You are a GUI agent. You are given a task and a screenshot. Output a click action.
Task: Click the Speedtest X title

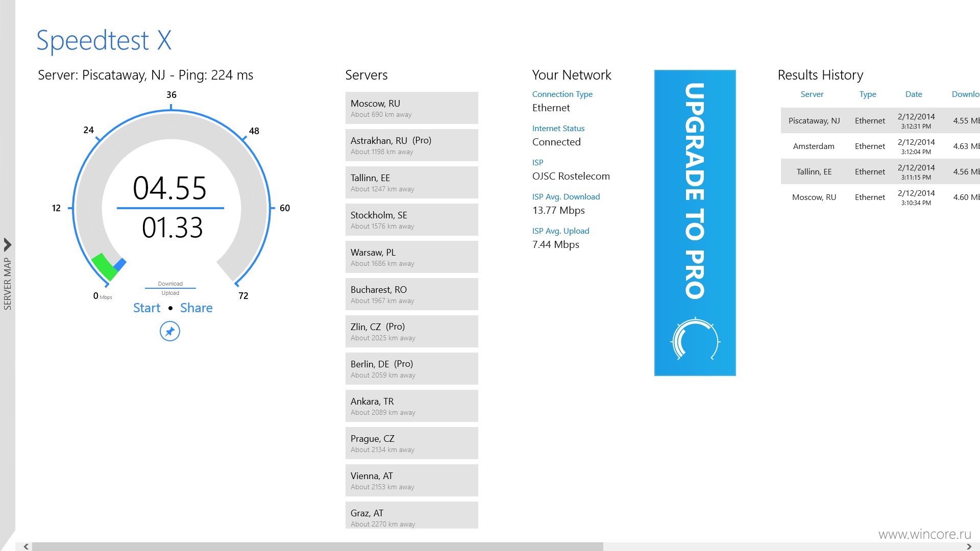(104, 40)
